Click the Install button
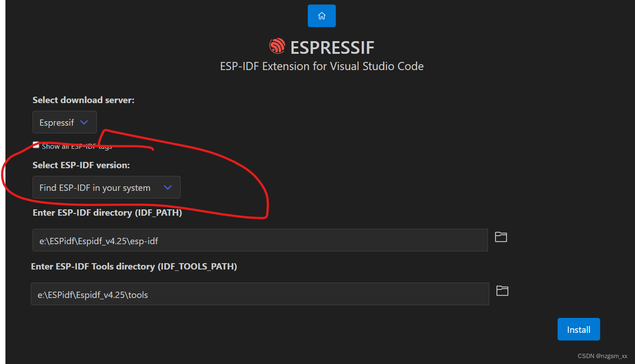Screen dimensions: 635x364 click(x=578, y=329)
